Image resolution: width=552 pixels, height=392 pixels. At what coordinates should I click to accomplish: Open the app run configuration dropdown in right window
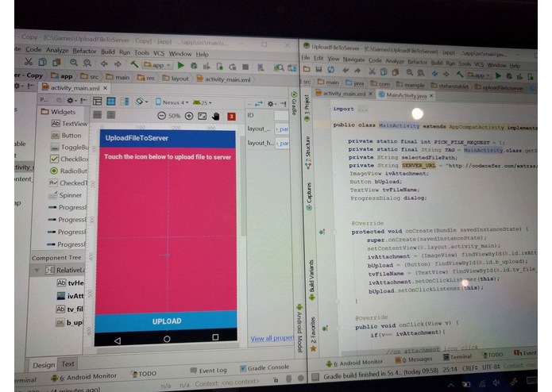click(x=479, y=75)
